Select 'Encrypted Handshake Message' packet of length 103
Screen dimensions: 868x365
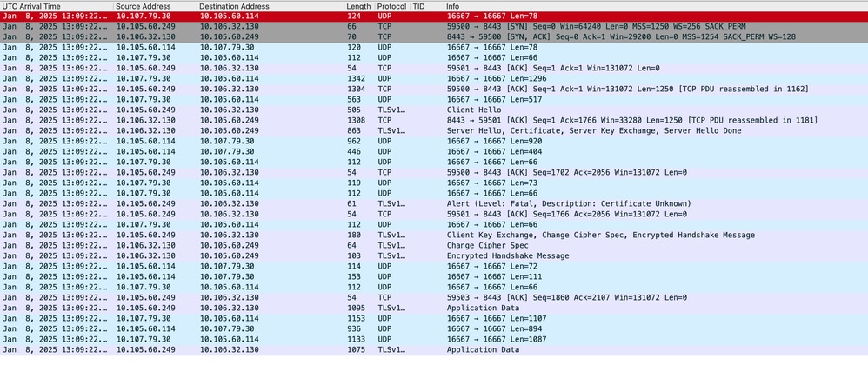434,255
